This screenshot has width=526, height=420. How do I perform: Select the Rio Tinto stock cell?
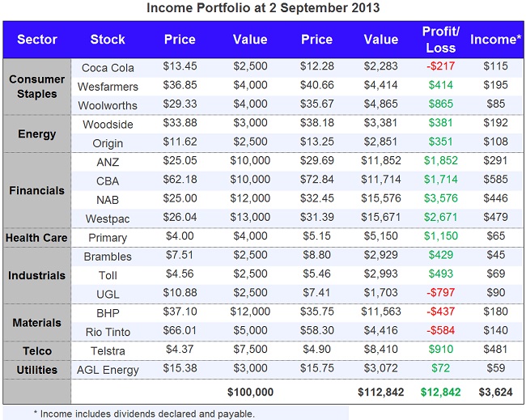[x=108, y=331]
